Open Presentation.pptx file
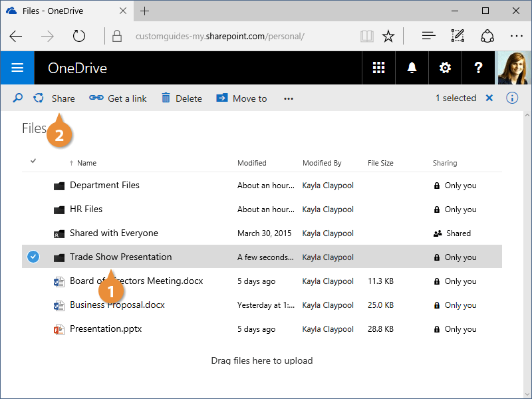532x399 pixels. click(106, 329)
